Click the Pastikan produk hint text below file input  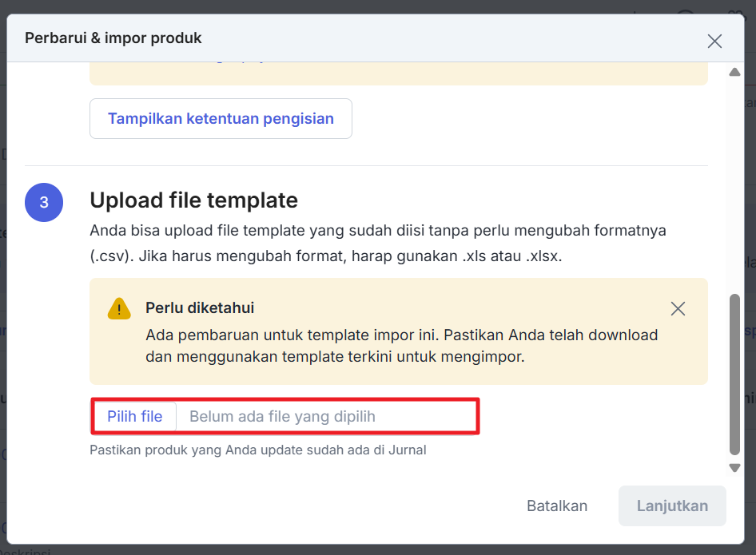pos(257,450)
